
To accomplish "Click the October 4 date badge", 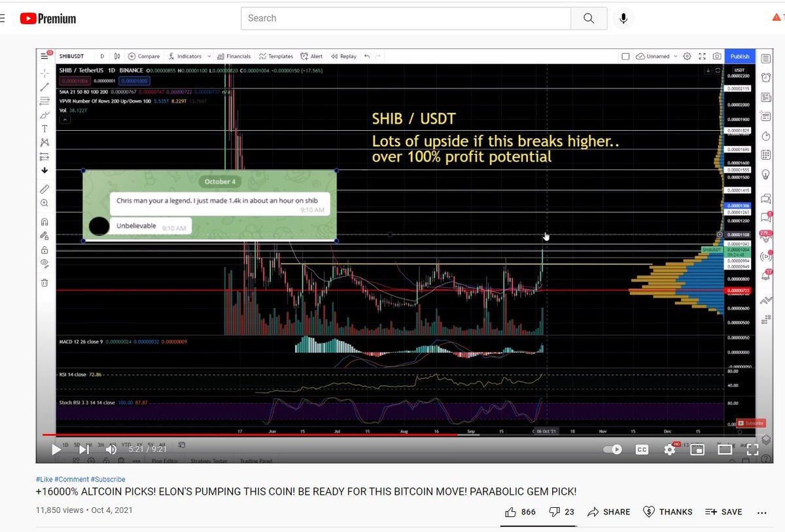I will click(219, 181).
